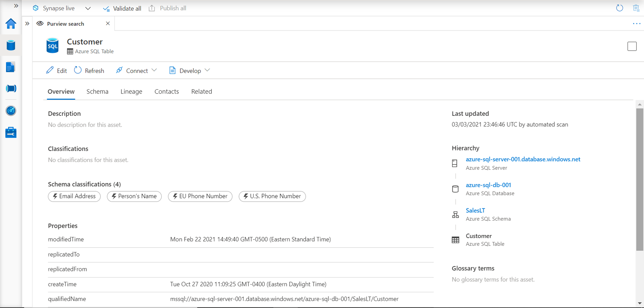Image resolution: width=644 pixels, height=308 pixels.
Task: Click the Person's Name classification tag
Action: tap(134, 196)
